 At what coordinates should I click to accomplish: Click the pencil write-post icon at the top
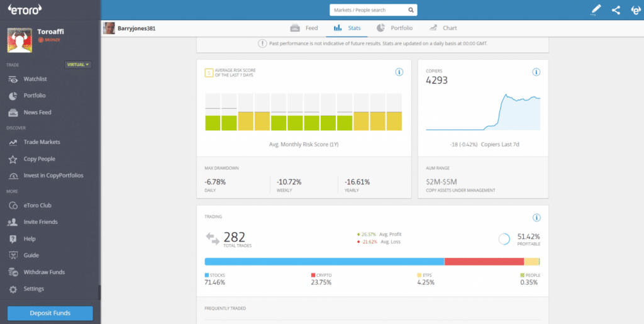click(596, 10)
